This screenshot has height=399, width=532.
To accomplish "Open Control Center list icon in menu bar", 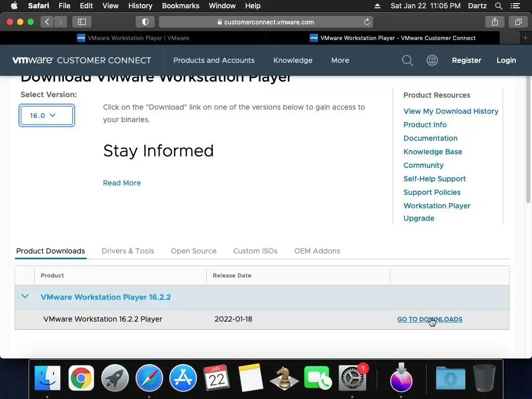I will coord(515,6).
